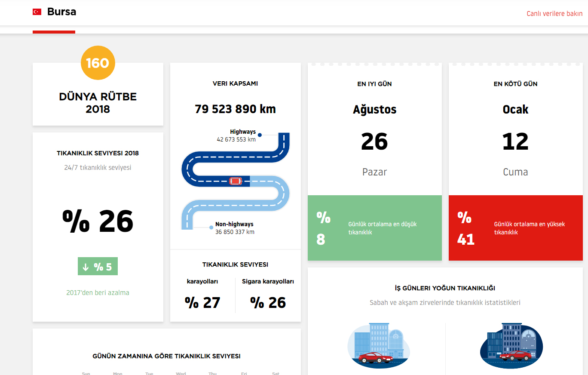Select the Bursa city title tab

[61, 12]
